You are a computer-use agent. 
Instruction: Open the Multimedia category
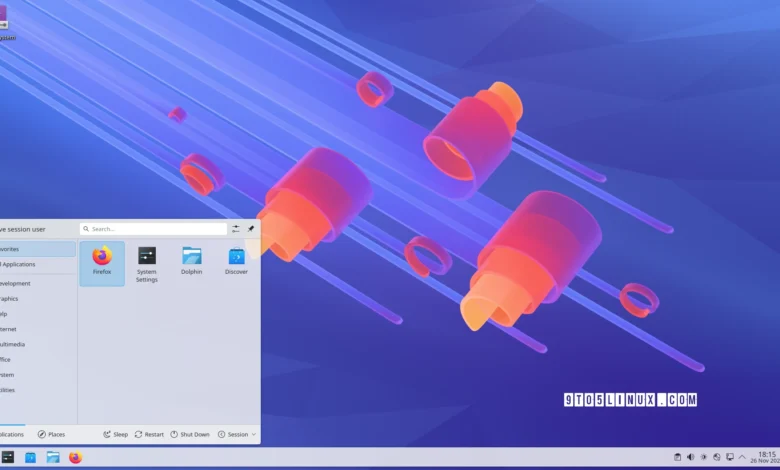(x=38, y=344)
